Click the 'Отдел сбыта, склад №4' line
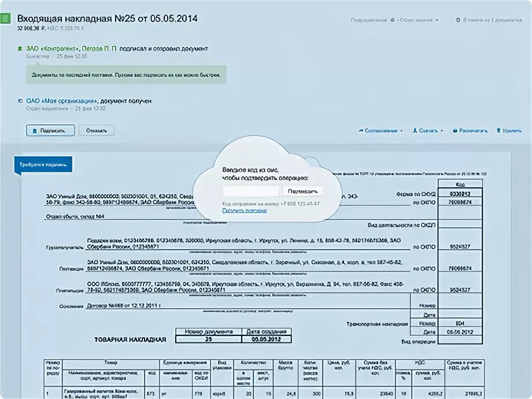532x399 pixels. point(75,216)
